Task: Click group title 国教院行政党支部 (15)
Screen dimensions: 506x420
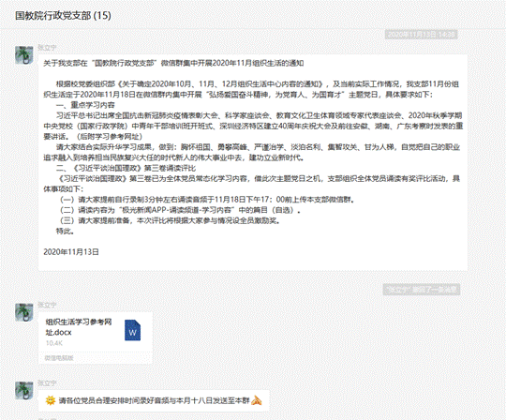Action: click(x=64, y=16)
